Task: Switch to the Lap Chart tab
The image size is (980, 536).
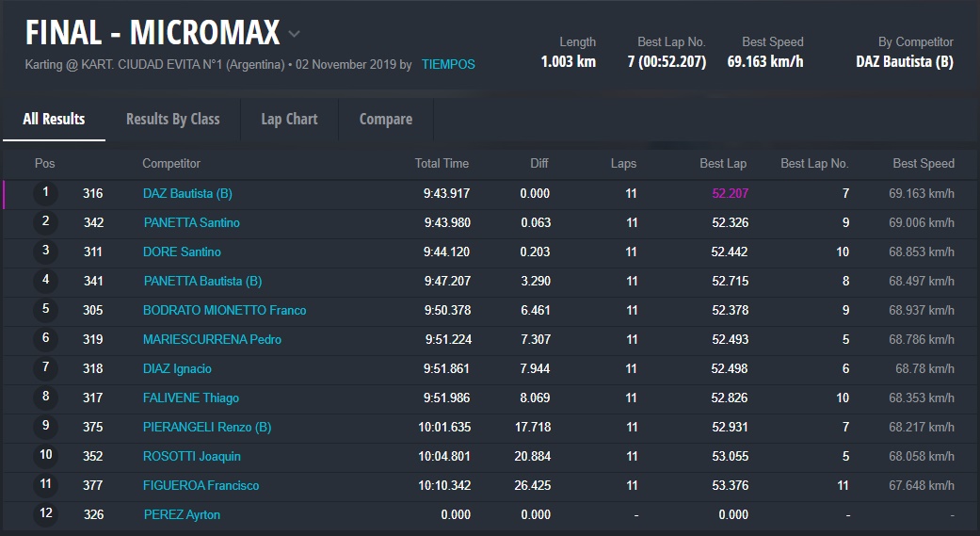Action: tap(289, 119)
